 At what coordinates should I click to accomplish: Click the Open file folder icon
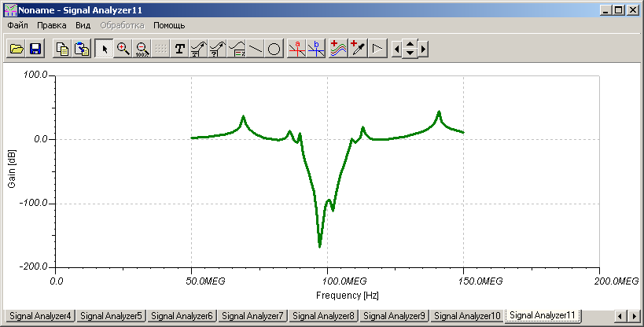click(x=16, y=49)
